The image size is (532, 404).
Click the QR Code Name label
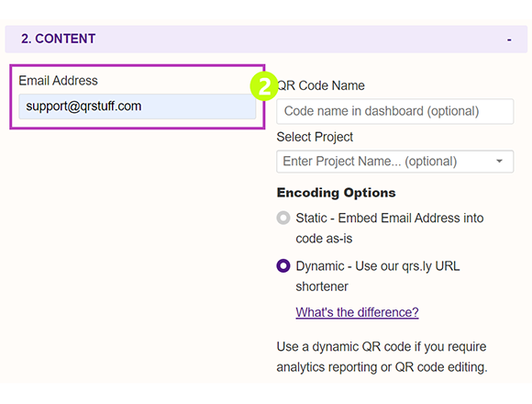pyautogui.click(x=321, y=85)
